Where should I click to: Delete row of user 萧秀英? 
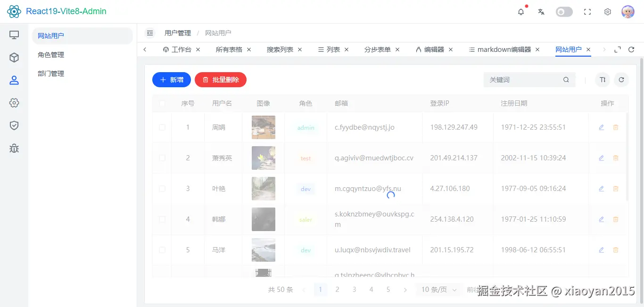point(615,158)
